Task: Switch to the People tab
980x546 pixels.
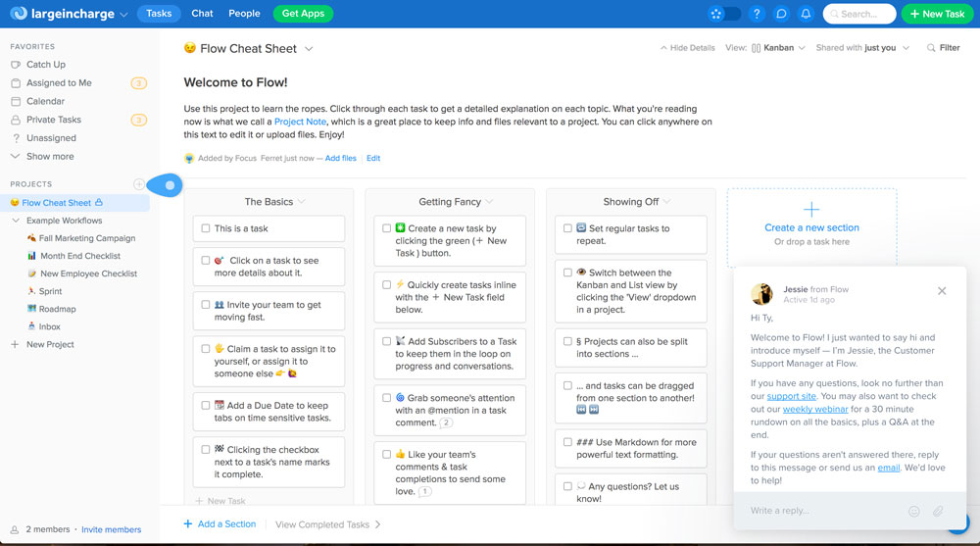Action: point(244,14)
